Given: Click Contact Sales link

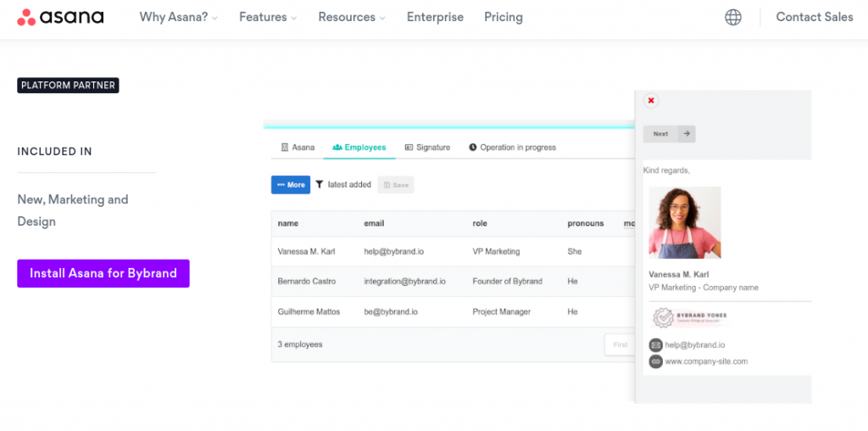Looking at the screenshot, I should [x=815, y=17].
